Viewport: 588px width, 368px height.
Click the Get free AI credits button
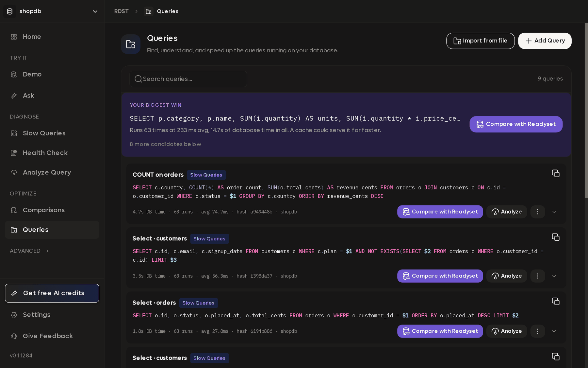pyautogui.click(x=52, y=293)
